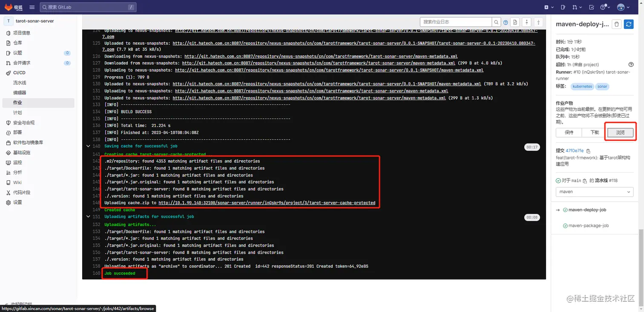Open the issues icon in top bar
The height and width of the screenshot is (312, 644).
563,7
